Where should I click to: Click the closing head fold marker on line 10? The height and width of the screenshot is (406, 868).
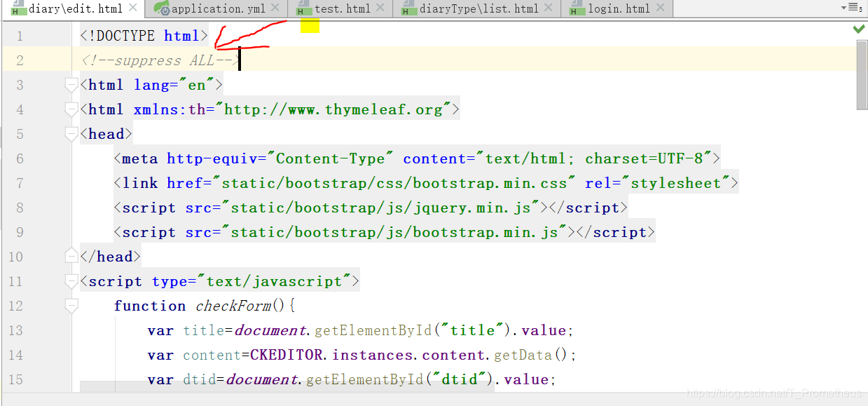pyautogui.click(x=71, y=257)
